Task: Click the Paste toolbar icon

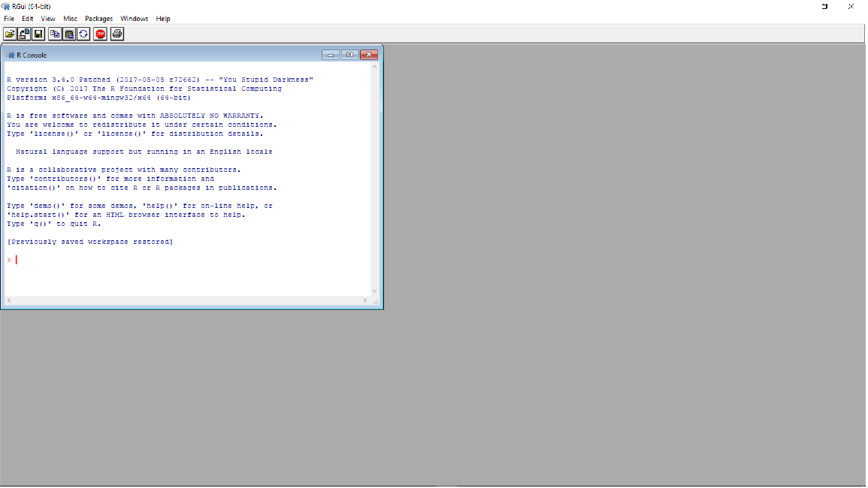Action: click(68, 33)
